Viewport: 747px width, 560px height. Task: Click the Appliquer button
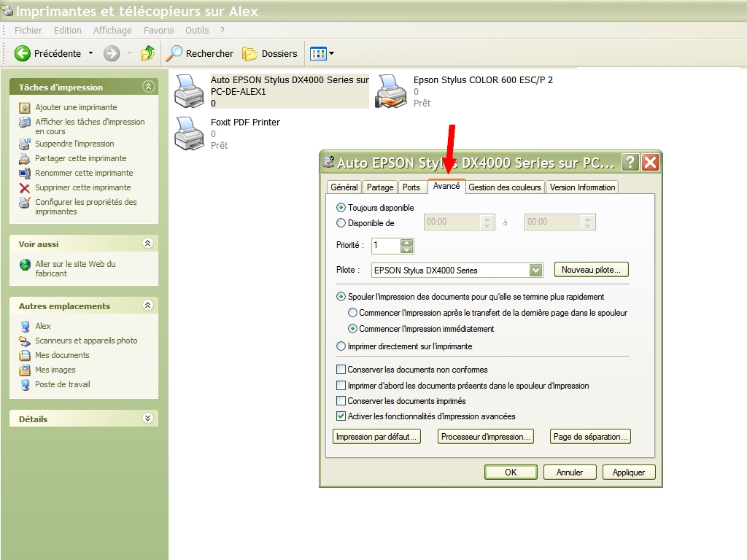629,472
